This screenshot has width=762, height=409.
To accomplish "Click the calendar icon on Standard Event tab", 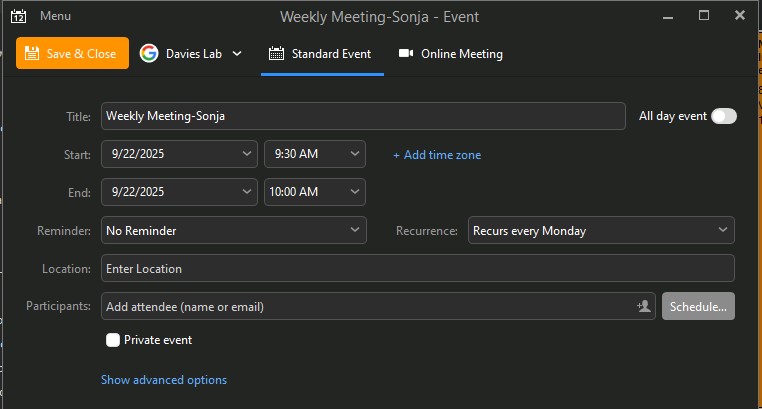I will point(276,54).
